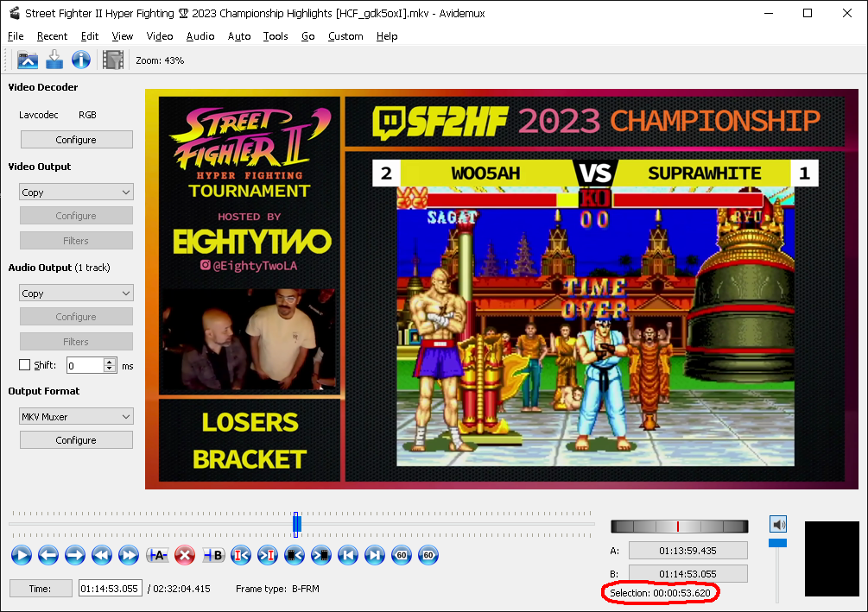This screenshot has width=868, height=612.
Task: Open the File menu
Action: pos(16,36)
